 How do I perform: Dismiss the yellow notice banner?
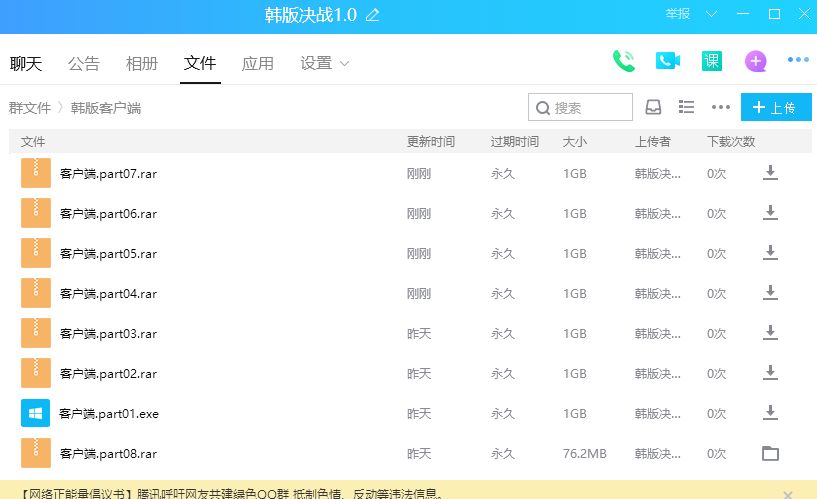coord(788,494)
